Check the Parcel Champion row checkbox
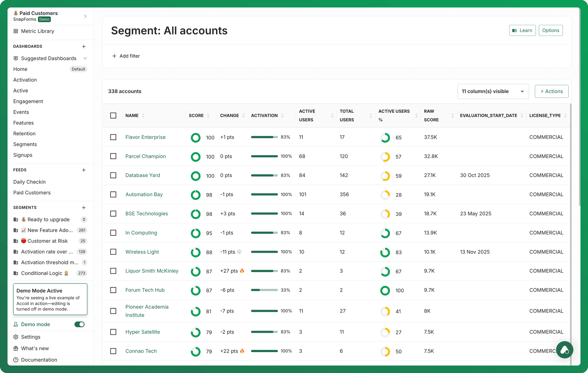Screen dimensions: 588x373 113,156
